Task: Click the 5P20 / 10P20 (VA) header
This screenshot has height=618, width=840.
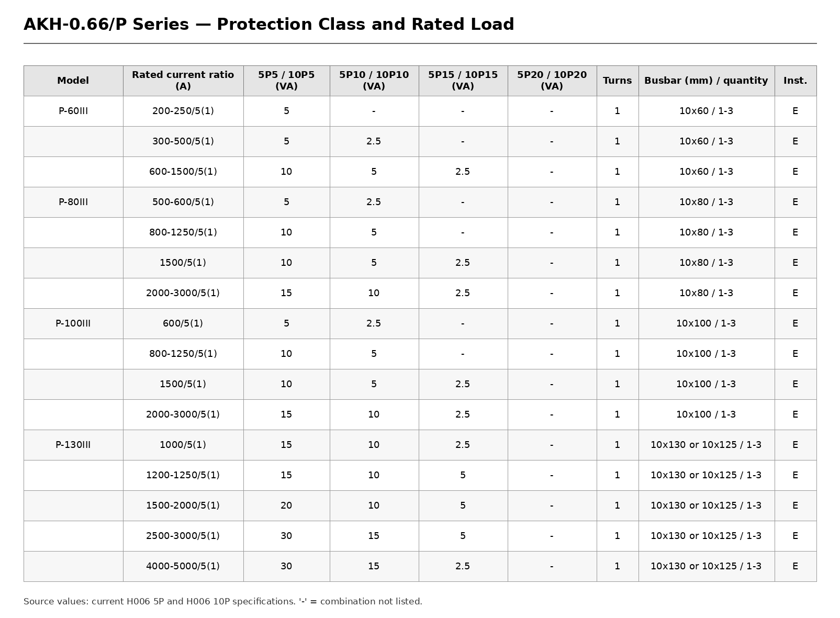Action: coord(552,81)
